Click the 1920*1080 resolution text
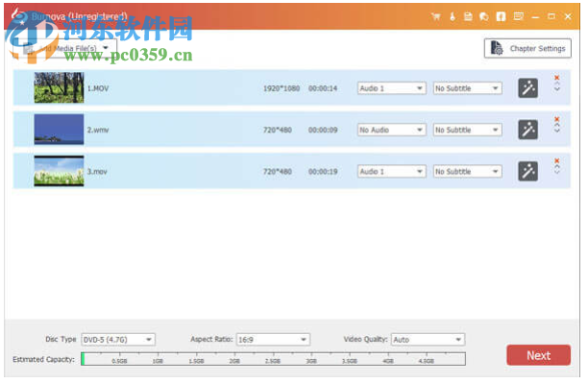588x383 pixels. 282,88
